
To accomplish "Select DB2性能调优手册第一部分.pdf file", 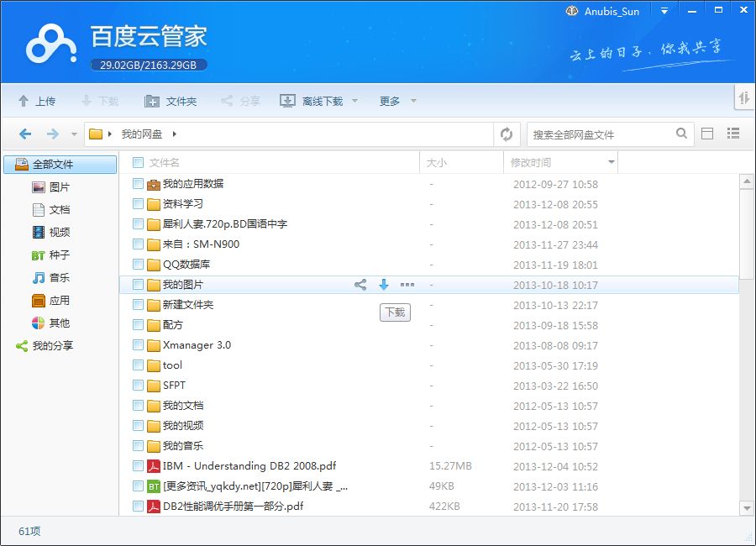I will [233, 506].
